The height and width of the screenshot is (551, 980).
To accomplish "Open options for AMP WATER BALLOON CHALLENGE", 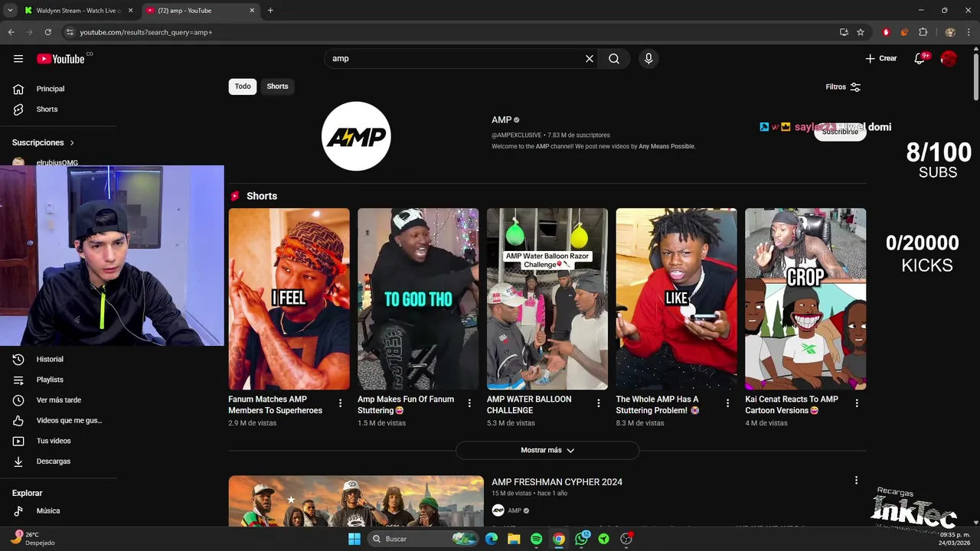I will pyautogui.click(x=599, y=403).
